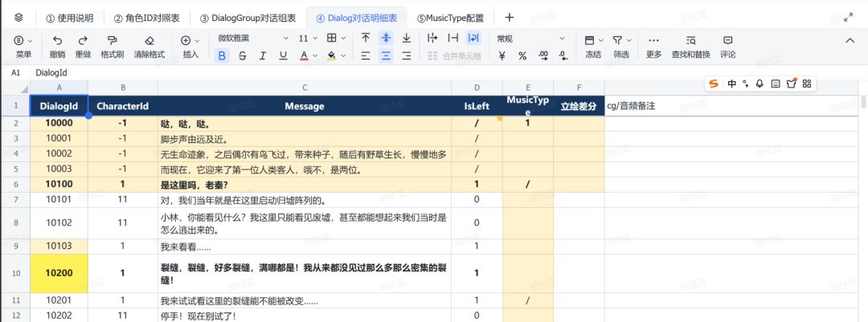
Task: Open the font family dropdown 微软雅黑
Action: (x=253, y=39)
